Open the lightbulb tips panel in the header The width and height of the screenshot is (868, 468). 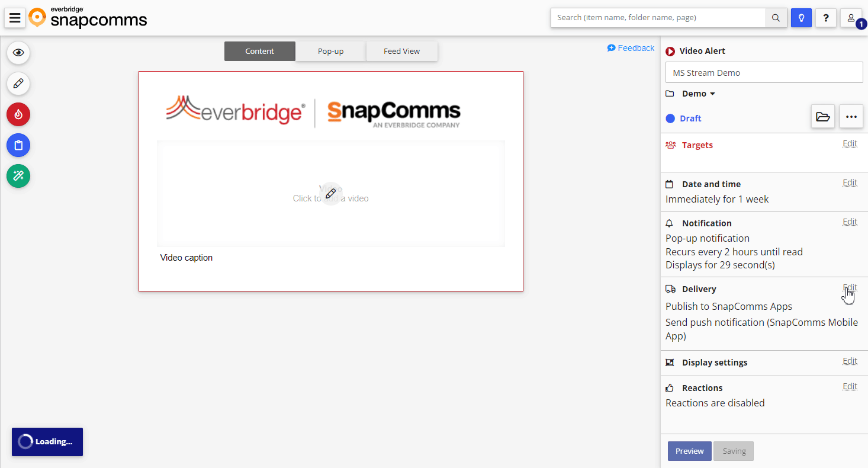[801, 18]
